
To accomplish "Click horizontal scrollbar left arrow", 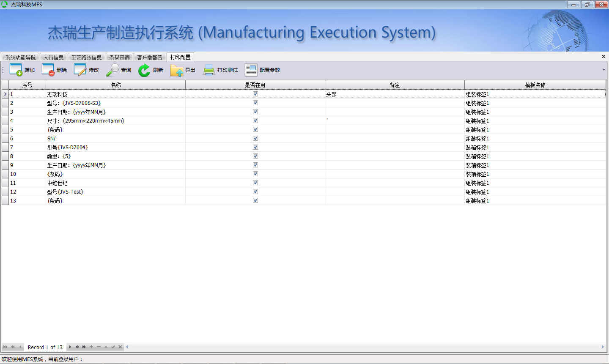I will point(127,347).
